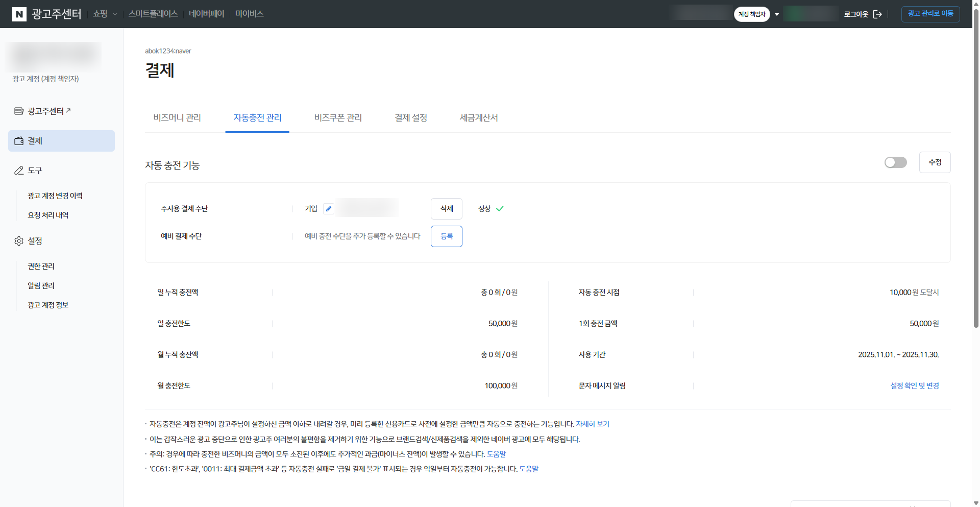Open 요청 처리 내역 in sidebar

[48, 215]
